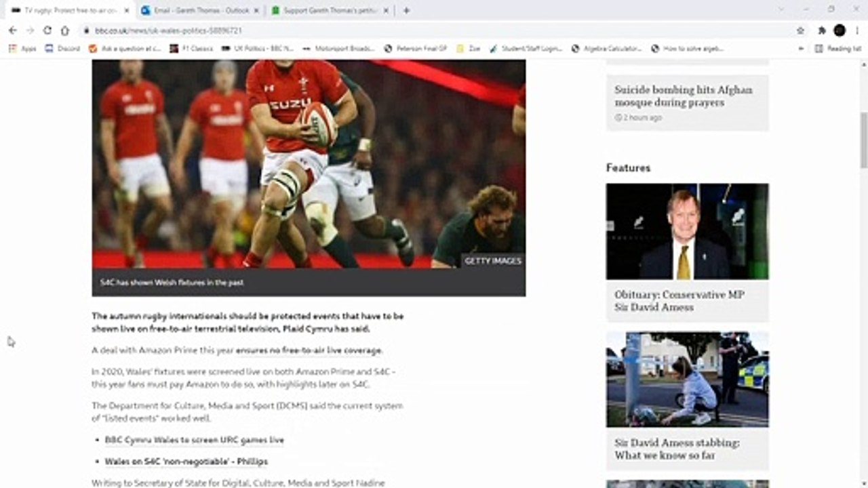The height and width of the screenshot is (488, 868).
Task: Click the Sir David Amess portrait thumbnail
Action: 688,231
